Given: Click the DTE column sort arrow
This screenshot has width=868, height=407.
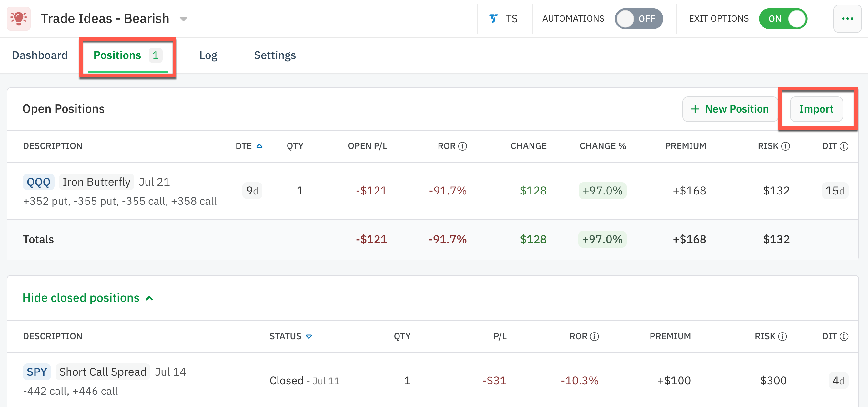Looking at the screenshot, I should (x=259, y=146).
